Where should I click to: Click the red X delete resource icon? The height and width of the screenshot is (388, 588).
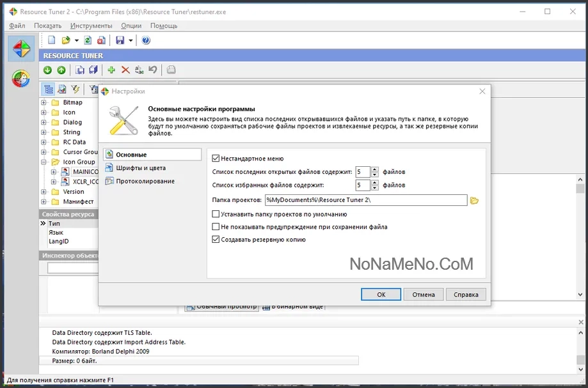click(125, 70)
